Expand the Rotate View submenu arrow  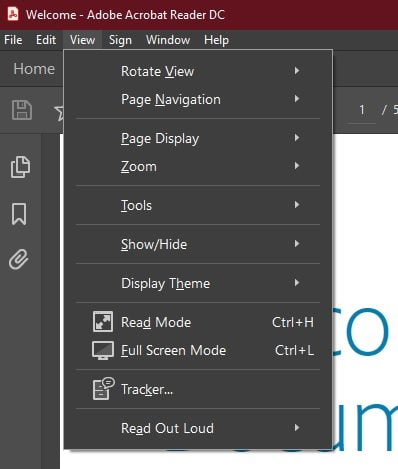[297, 71]
